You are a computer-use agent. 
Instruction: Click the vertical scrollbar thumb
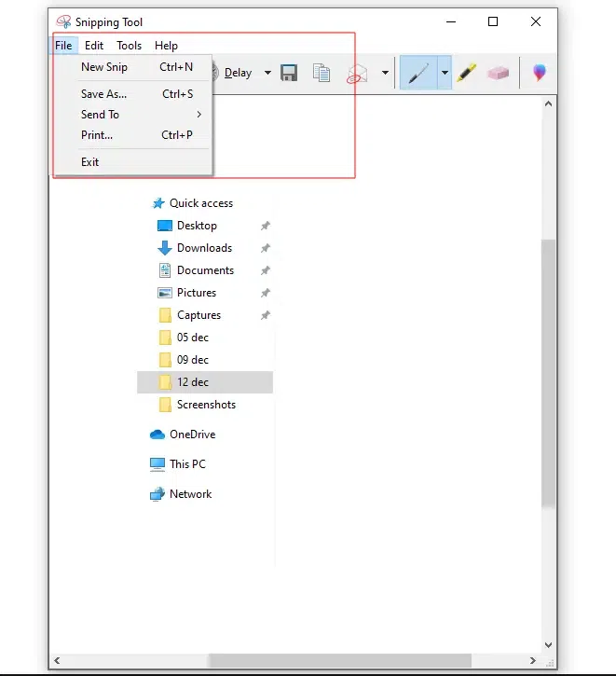pos(548,374)
